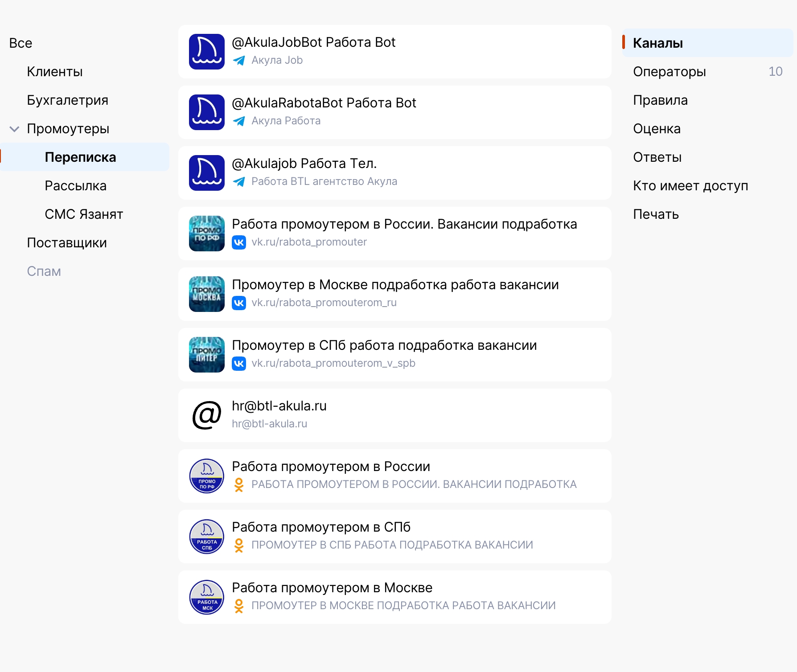Click the Работа СПб round avatar icon
The height and width of the screenshot is (672, 797).
[x=206, y=537]
